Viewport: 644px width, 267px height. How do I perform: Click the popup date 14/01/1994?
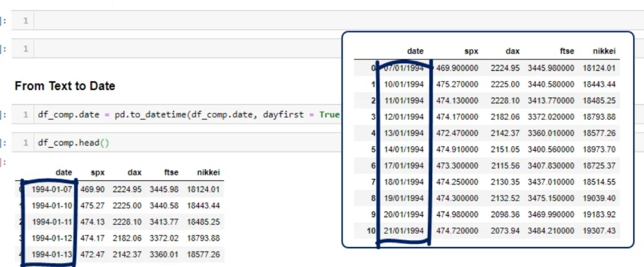point(404,149)
